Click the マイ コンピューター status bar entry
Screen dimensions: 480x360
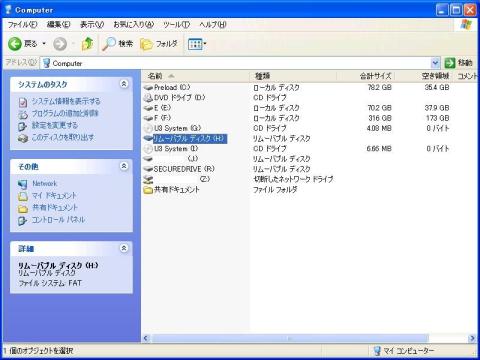[x=404, y=351]
